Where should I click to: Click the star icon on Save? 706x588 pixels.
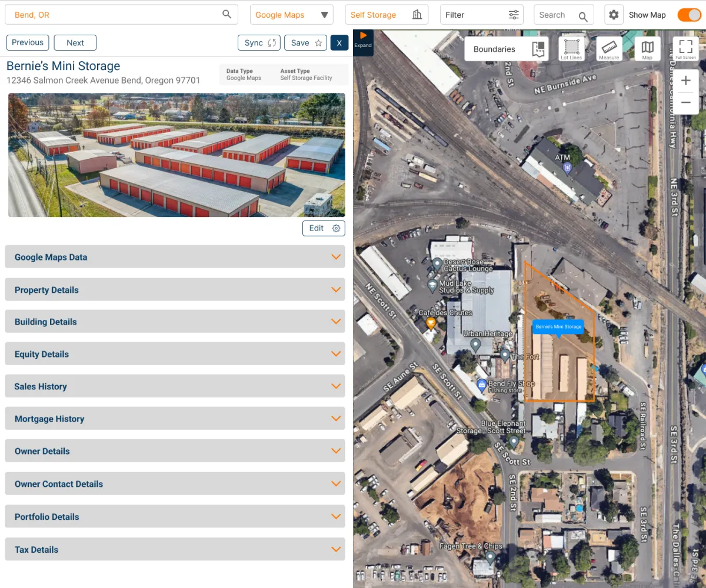click(318, 43)
